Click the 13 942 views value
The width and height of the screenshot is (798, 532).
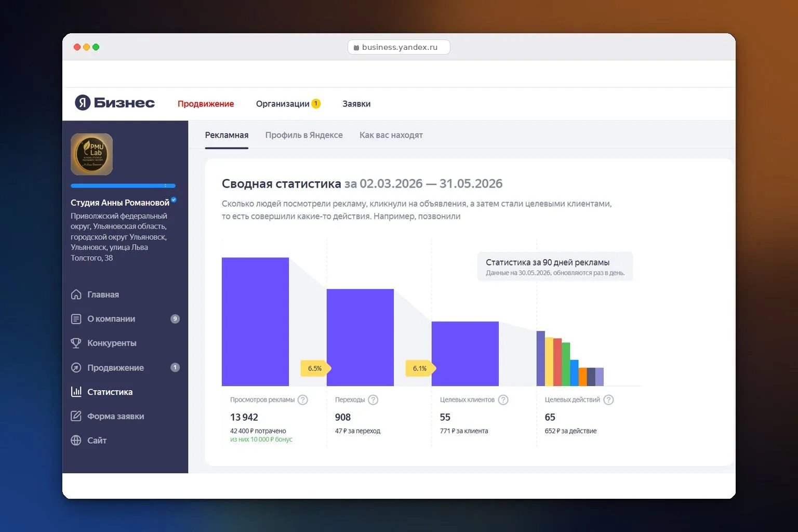pyautogui.click(x=244, y=417)
